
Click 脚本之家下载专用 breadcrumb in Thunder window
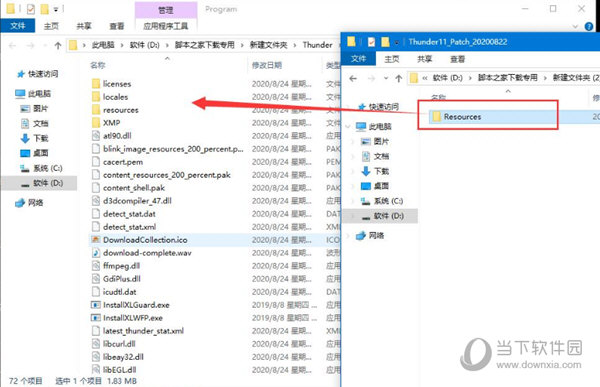tap(205, 45)
